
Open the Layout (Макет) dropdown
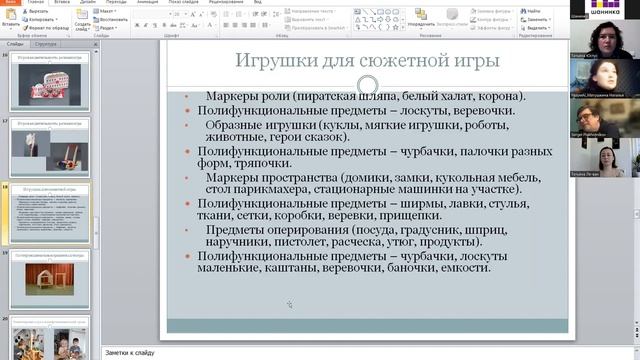click(x=105, y=11)
